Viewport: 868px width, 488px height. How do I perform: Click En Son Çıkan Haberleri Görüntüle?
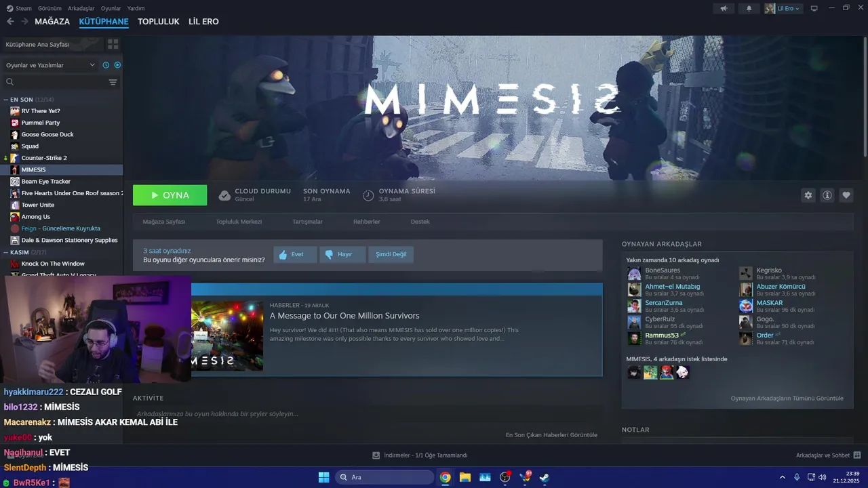[551, 435]
